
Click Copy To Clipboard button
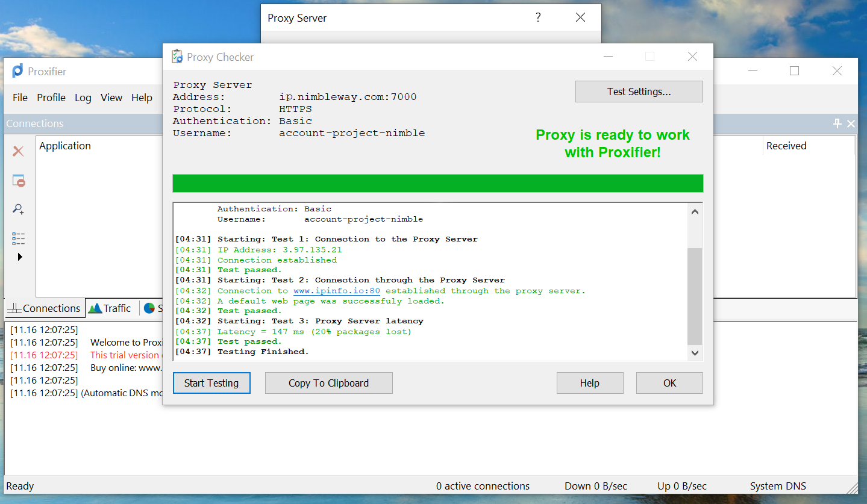tap(328, 383)
